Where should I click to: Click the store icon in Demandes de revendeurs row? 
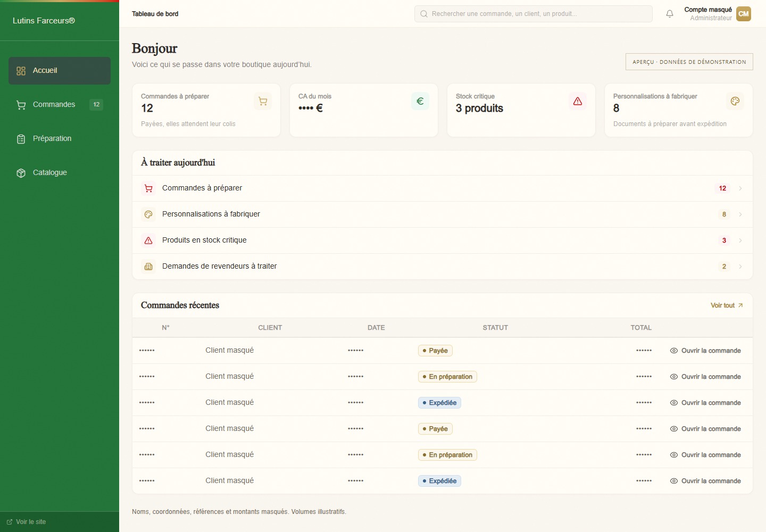[148, 267]
